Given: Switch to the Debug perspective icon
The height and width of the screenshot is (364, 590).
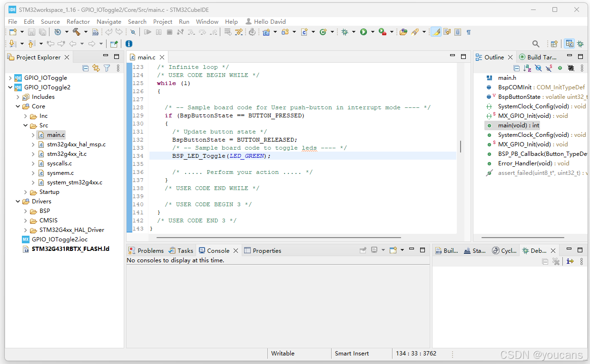Looking at the screenshot, I should coord(580,44).
